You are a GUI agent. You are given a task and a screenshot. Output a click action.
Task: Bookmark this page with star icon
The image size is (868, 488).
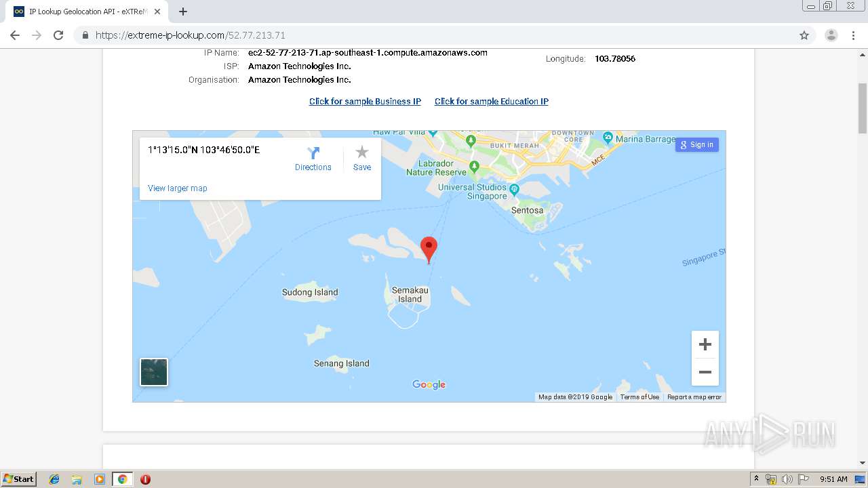pyautogui.click(x=804, y=35)
